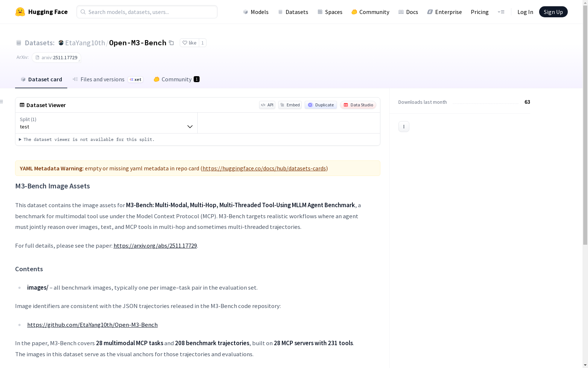
Task: Click the 'Datasets:' breadcrumb label
Action: click(x=40, y=43)
